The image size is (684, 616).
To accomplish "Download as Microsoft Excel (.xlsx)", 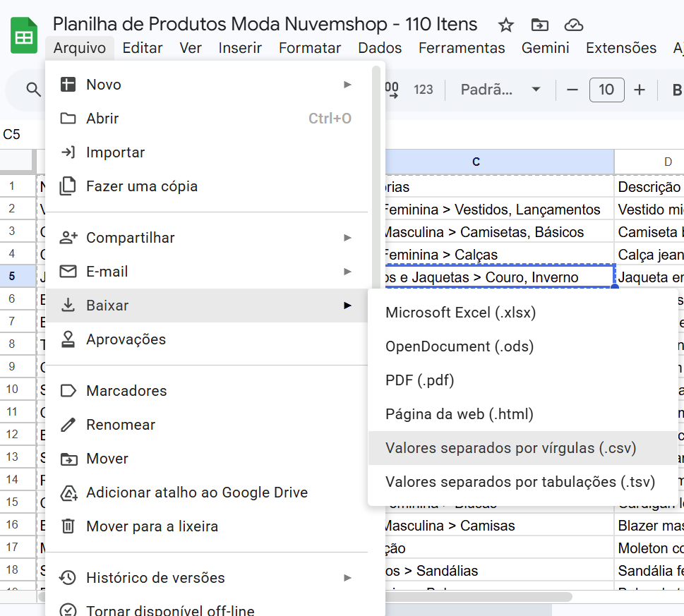I will [523, 313].
